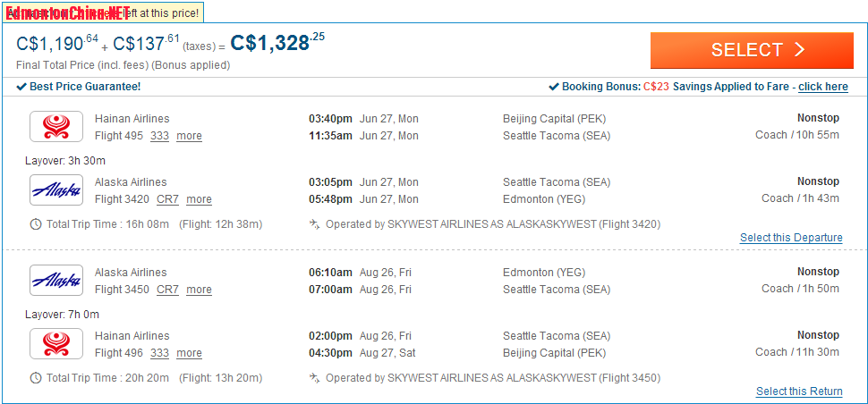This screenshot has height=404, width=868.
Task: Expand 'more' details for Flight 3420
Action: pyautogui.click(x=199, y=199)
